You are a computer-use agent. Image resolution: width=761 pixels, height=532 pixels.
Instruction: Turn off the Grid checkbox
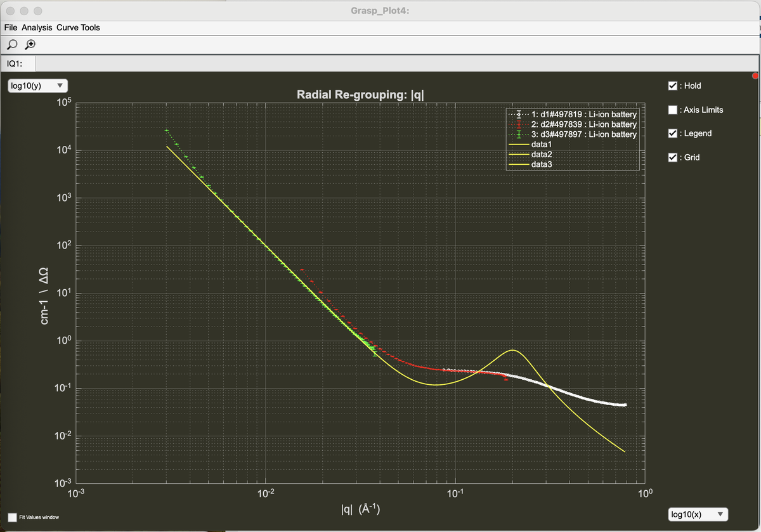[673, 157]
